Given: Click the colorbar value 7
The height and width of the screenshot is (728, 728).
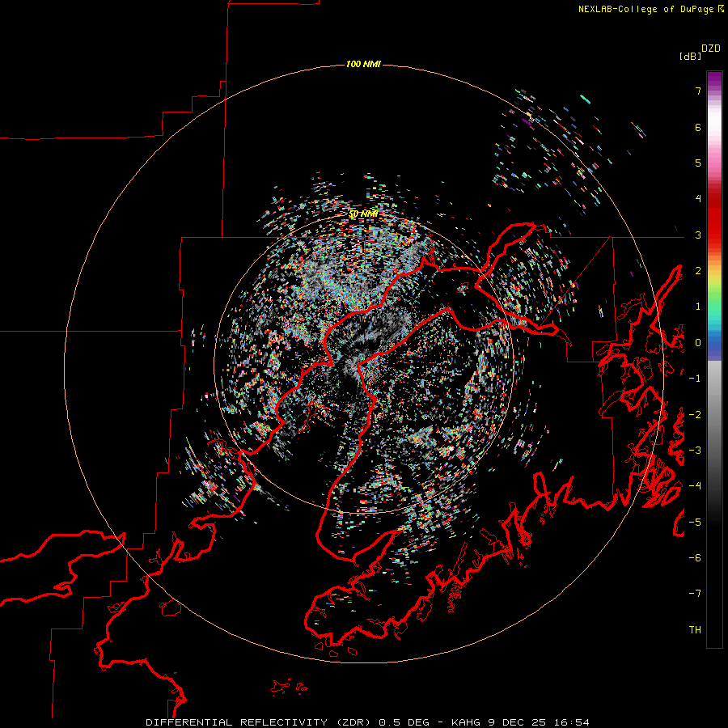Looking at the screenshot, I should point(698,91).
